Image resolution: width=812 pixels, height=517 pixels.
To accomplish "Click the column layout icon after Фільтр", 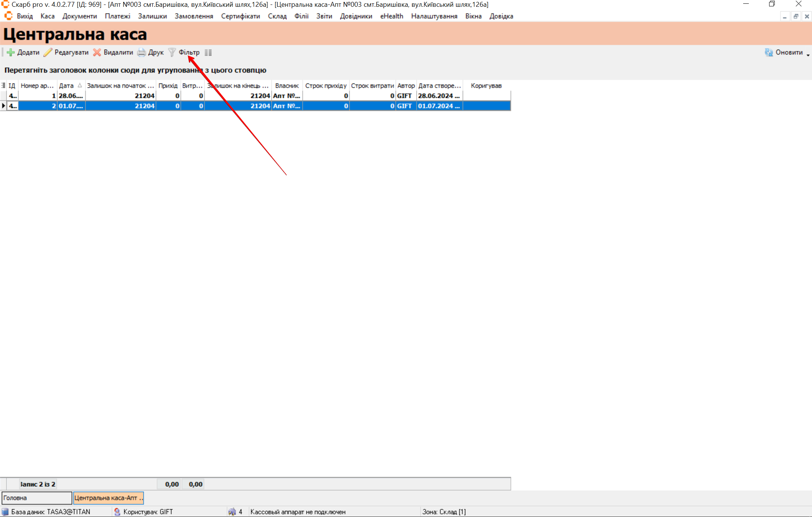I will tap(208, 53).
